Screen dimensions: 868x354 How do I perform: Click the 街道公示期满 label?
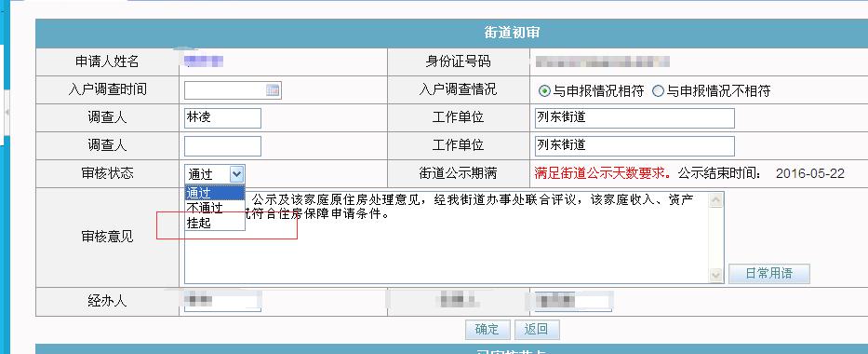click(459, 173)
